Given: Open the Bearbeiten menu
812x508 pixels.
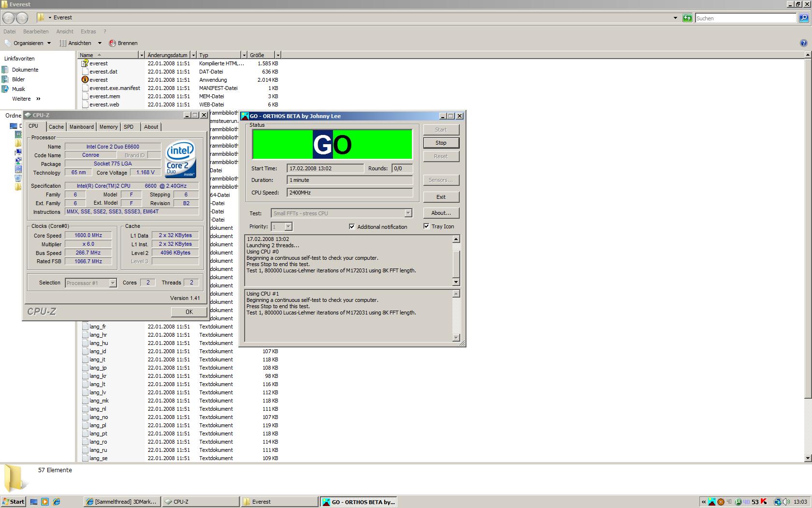Looking at the screenshot, I should click(36, 31).
